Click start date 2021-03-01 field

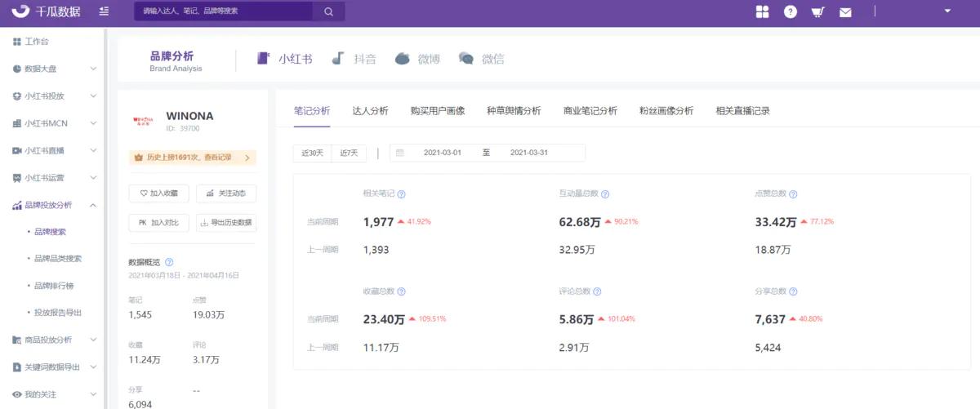[x=443, y=153]
